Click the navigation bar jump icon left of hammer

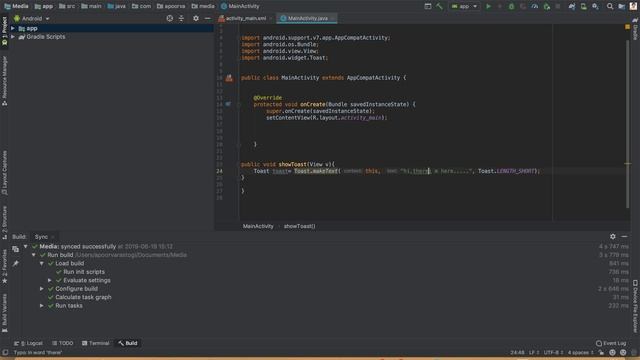tap(427, 6)
